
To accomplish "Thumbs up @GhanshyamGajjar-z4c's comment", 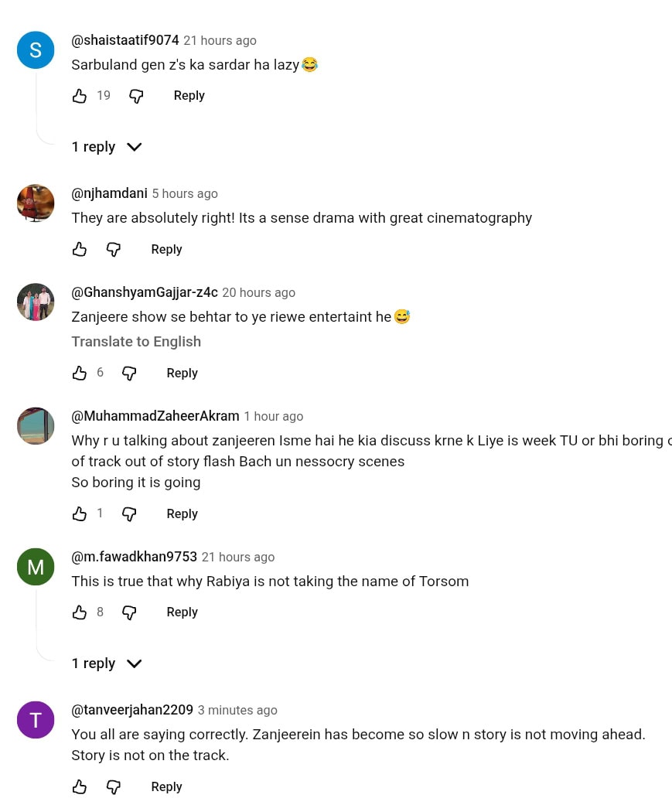I will click(80, 374).
